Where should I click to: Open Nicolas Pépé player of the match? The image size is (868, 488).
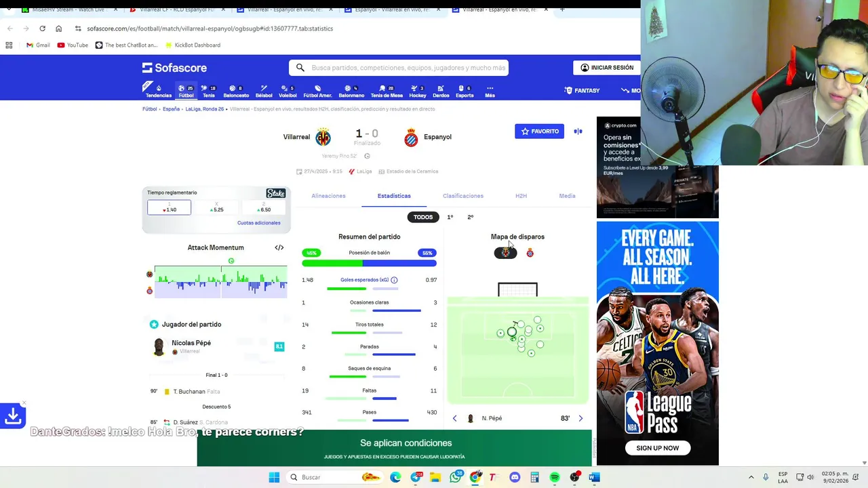click(x=191, y=343)
